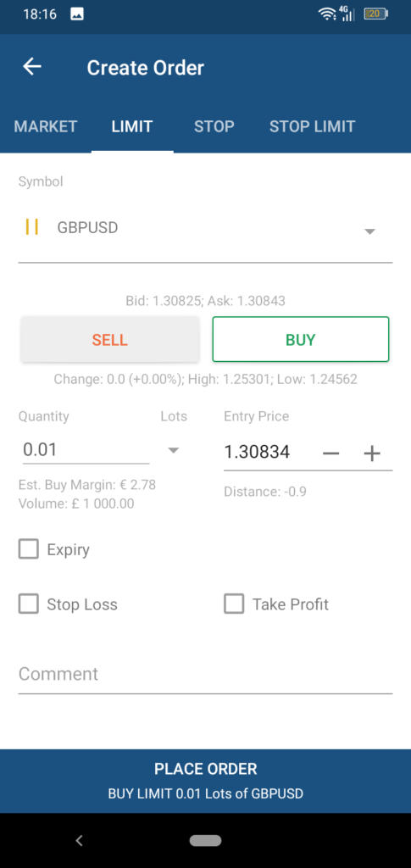
Task: Switch to the STOP tab
Action: click(214, 126)
